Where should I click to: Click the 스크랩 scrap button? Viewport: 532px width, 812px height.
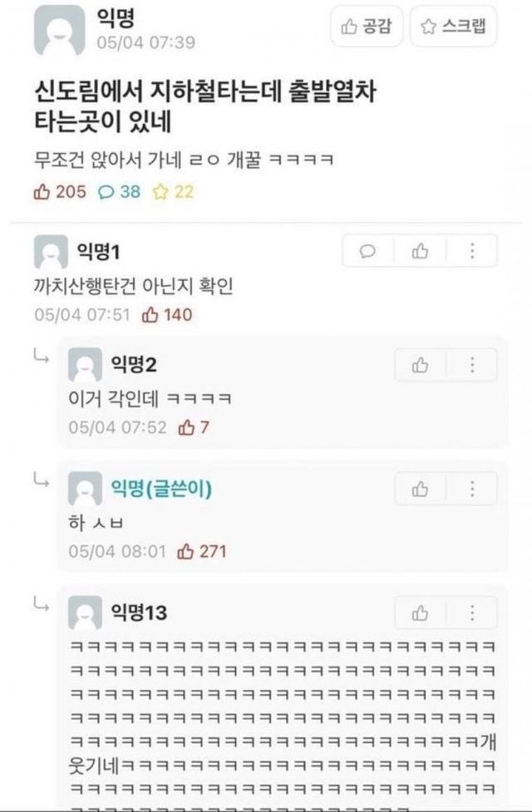(x=453, y=27)
